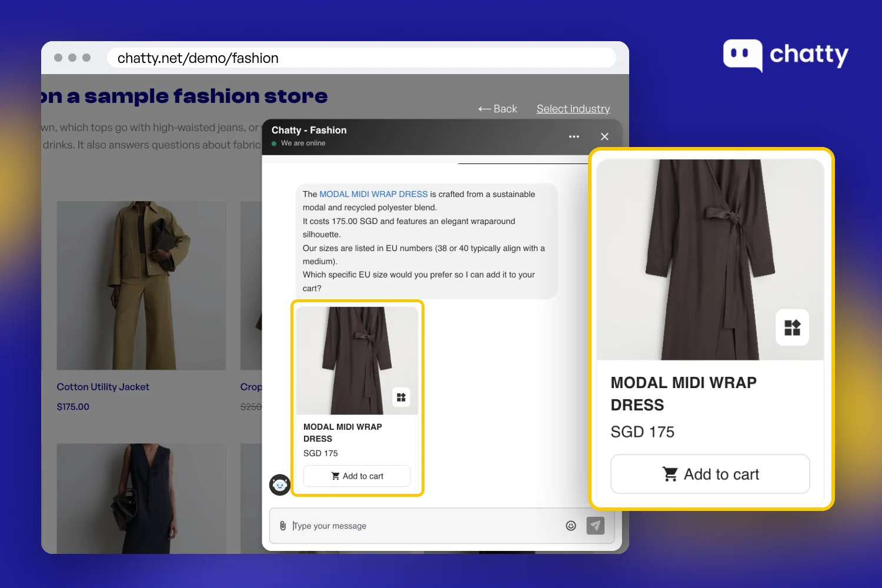Open the Select industry link
The image size is (882, 588).
click(573, 109)
